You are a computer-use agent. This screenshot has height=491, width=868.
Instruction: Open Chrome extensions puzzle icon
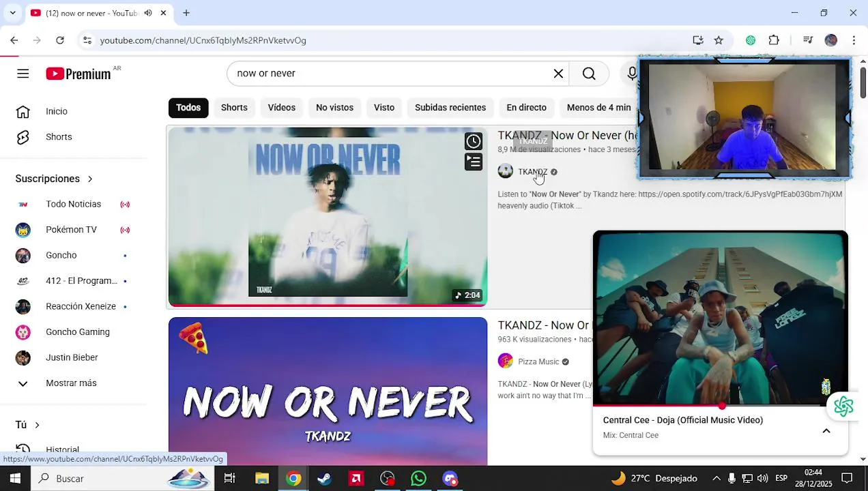point(774,40)
